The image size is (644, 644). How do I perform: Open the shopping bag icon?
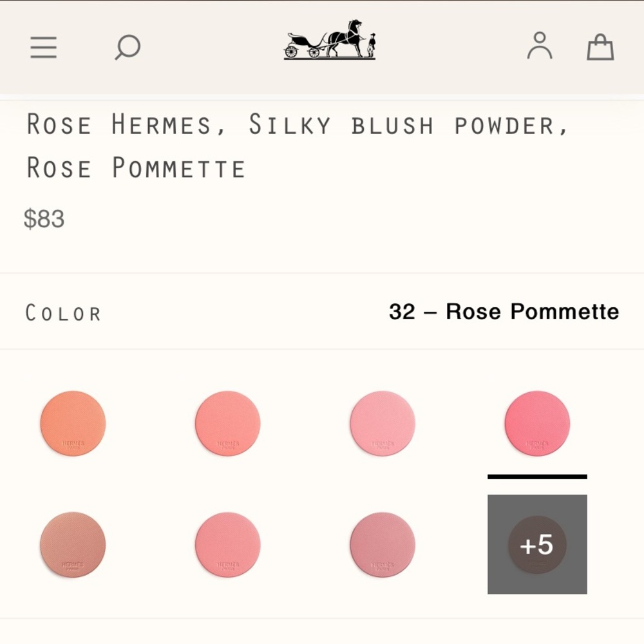600,46
